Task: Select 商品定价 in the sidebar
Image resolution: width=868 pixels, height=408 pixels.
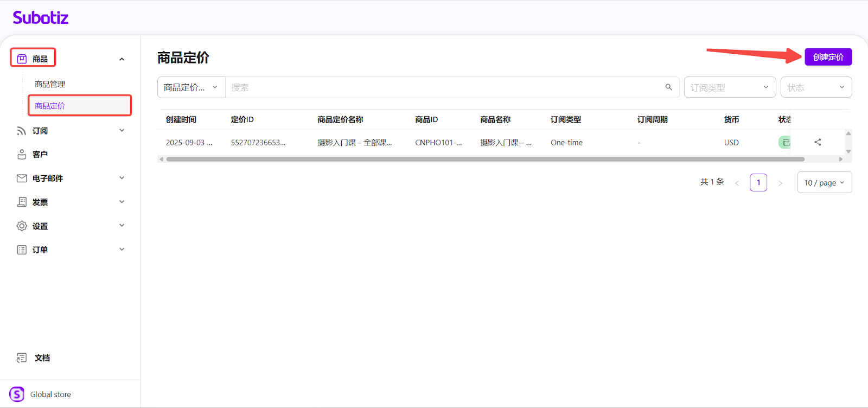Action: pos(50,106)
